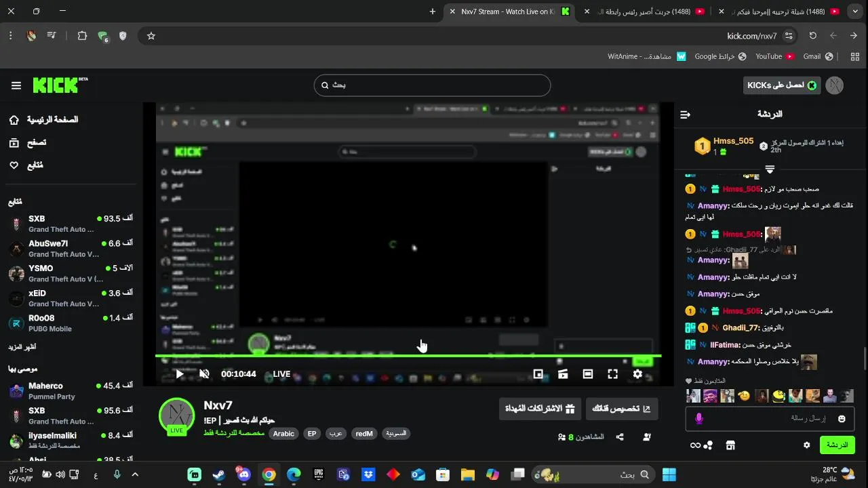This screenshot has height=488, width=868.
Task: Bookmark the page with the star icon
Action: click(151, 36)
